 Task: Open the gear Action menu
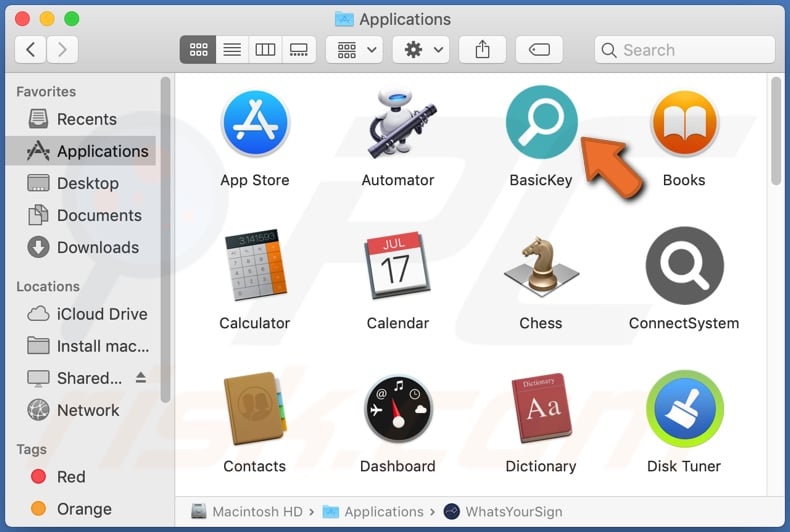[x=421, y=49]
